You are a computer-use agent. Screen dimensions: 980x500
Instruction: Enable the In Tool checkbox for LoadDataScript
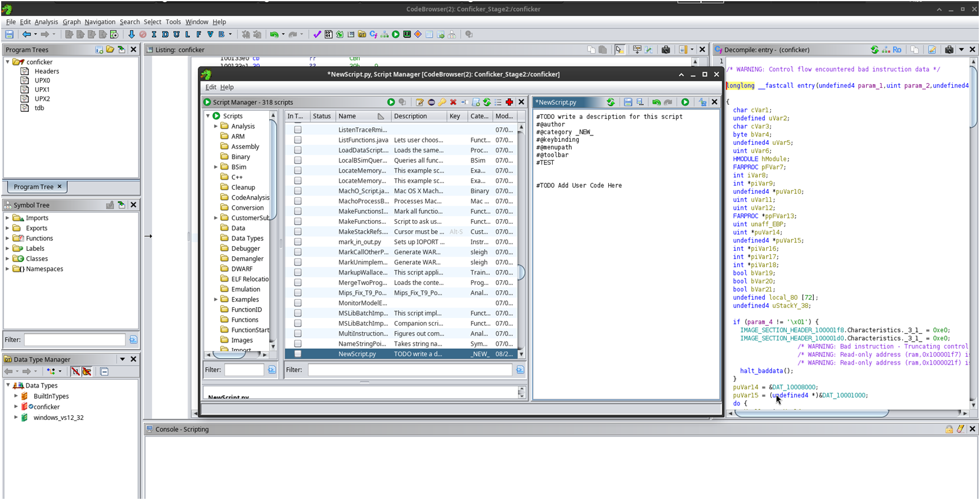[298, 150]
